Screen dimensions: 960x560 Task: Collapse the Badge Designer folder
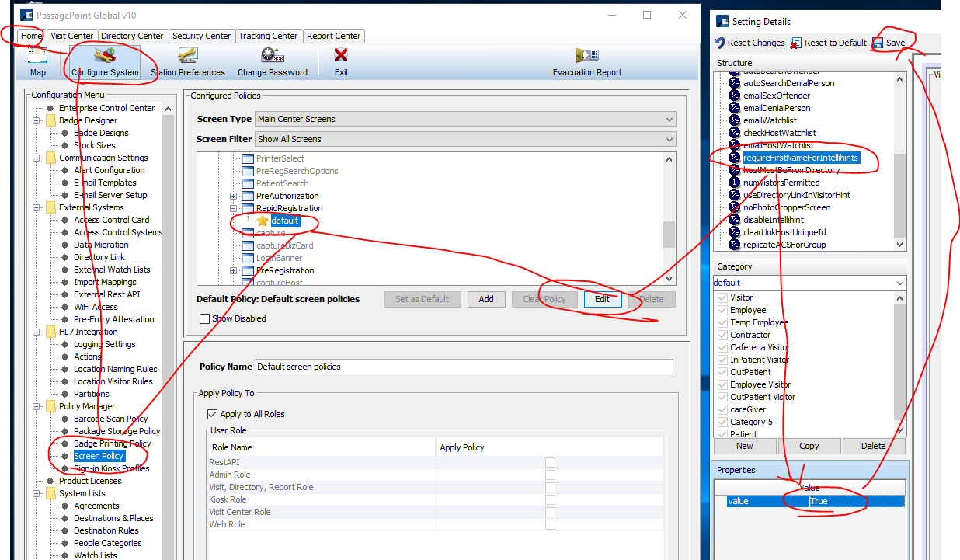37,120
